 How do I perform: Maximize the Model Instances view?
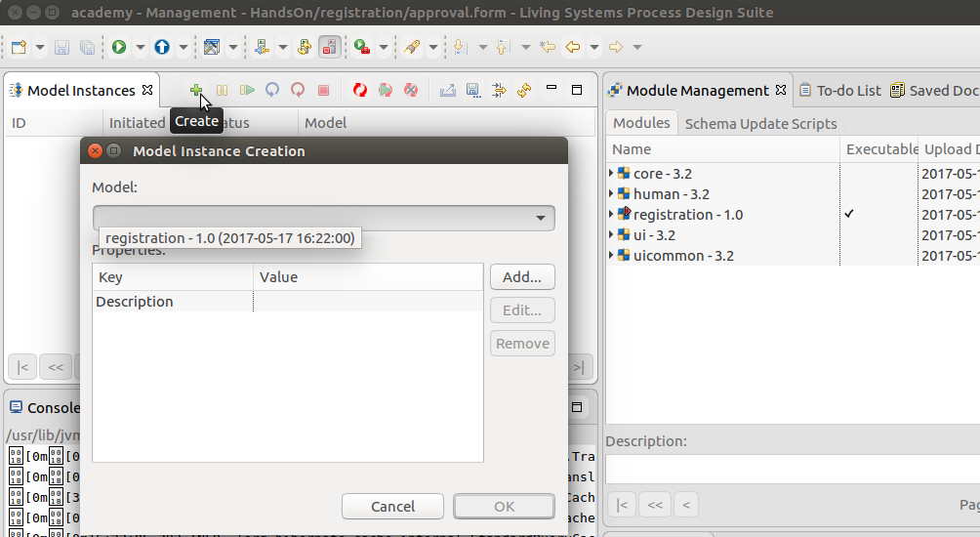(x=577, y=90)
